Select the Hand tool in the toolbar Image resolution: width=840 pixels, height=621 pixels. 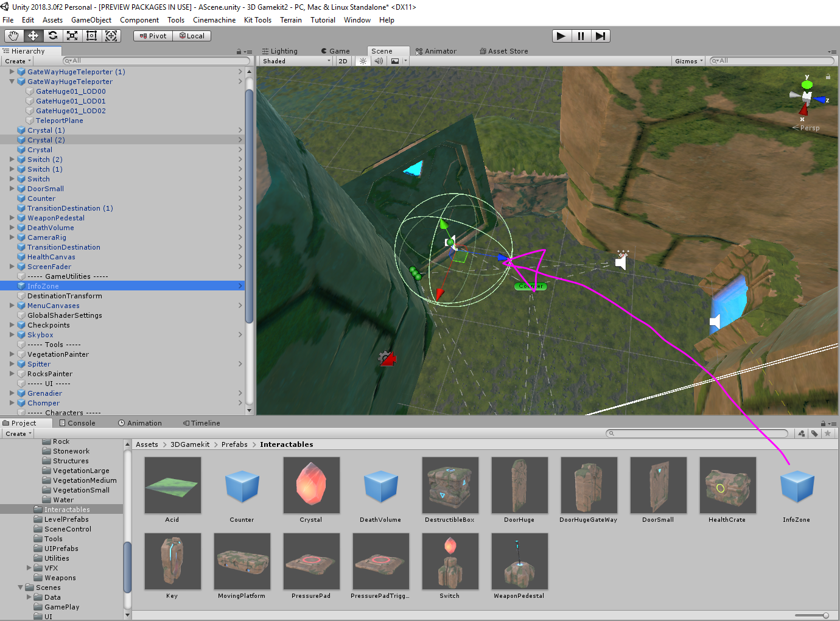pos(13,36)
